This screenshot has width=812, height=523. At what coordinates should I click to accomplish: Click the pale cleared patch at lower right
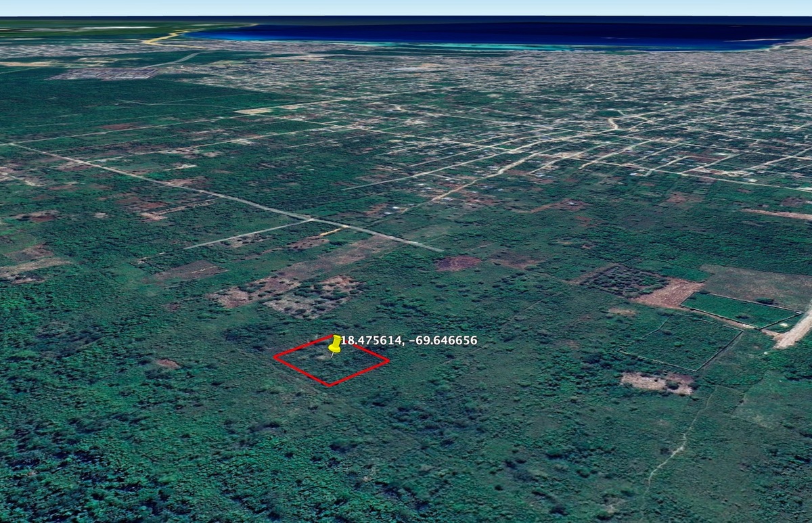pyautogui.click(x=658, y=383)
